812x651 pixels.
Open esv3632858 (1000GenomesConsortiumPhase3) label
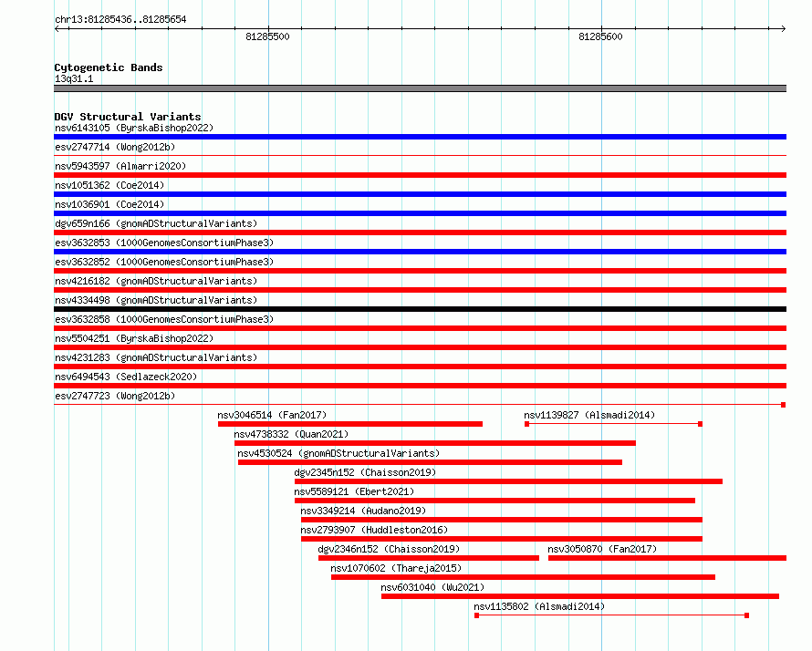coord(164,319)
